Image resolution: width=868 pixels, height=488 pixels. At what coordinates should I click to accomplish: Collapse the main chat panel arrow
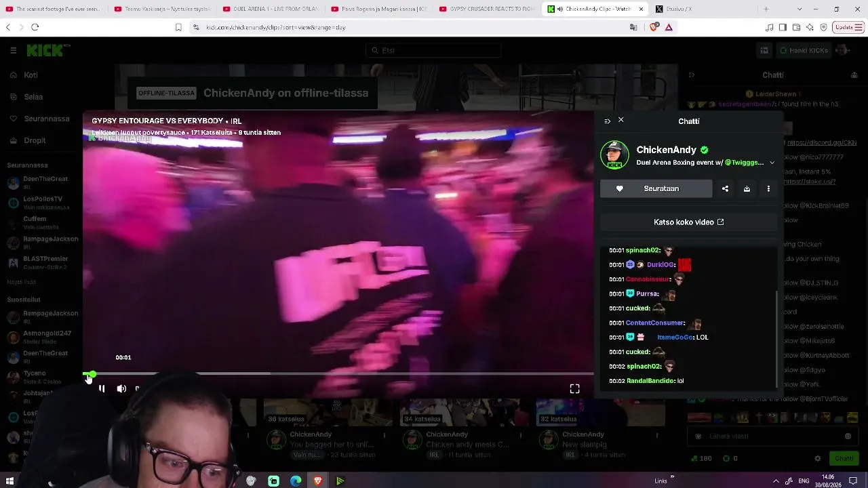[x=691, y=75]
